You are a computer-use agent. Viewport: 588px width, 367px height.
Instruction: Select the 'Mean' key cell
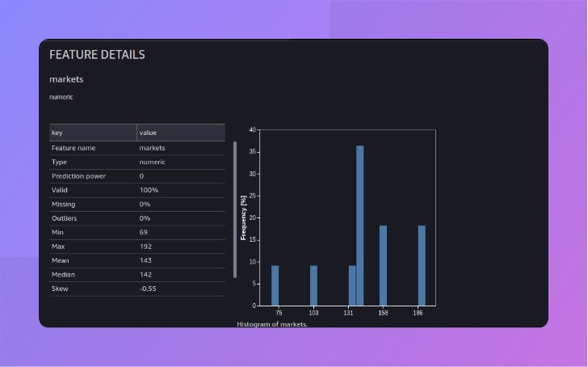61,260
